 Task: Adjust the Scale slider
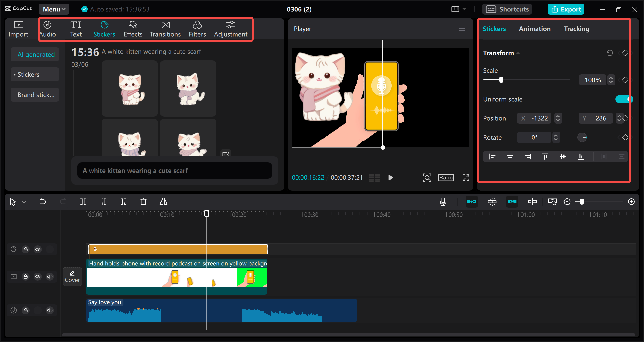501,80
